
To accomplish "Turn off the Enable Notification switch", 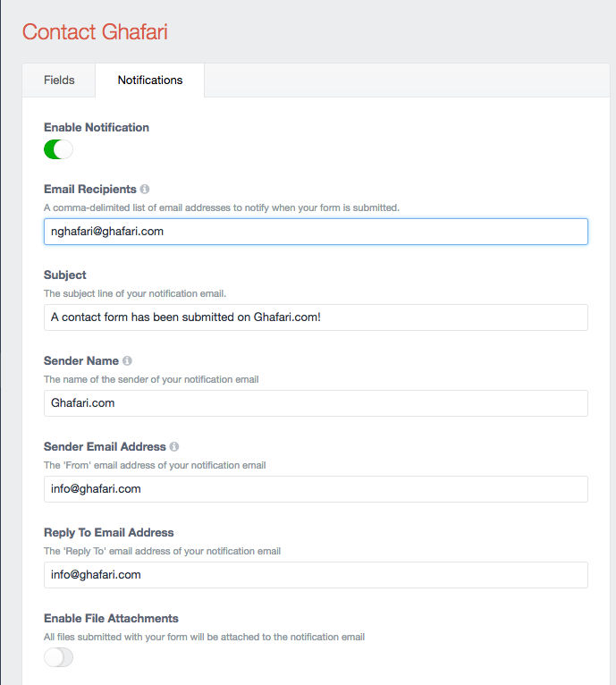I will click(58, 149).
